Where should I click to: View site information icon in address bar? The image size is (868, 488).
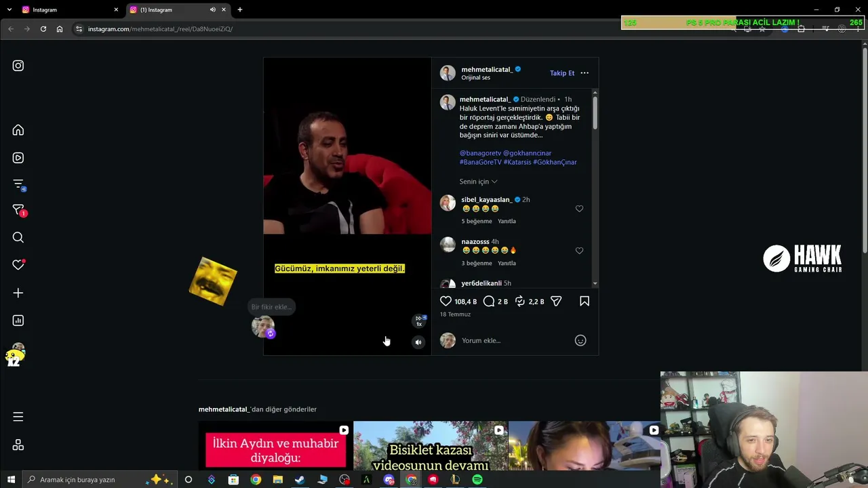79,29
